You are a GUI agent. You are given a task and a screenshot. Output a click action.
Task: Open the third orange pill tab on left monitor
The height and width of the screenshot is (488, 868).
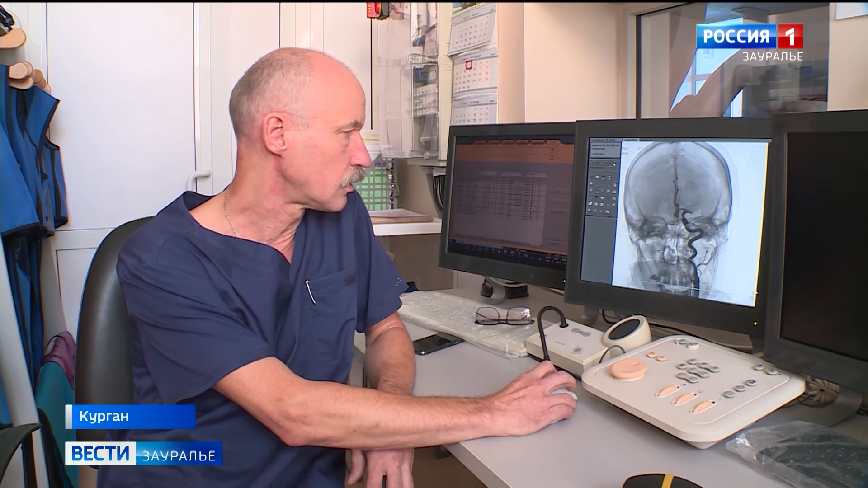(508, 142)
